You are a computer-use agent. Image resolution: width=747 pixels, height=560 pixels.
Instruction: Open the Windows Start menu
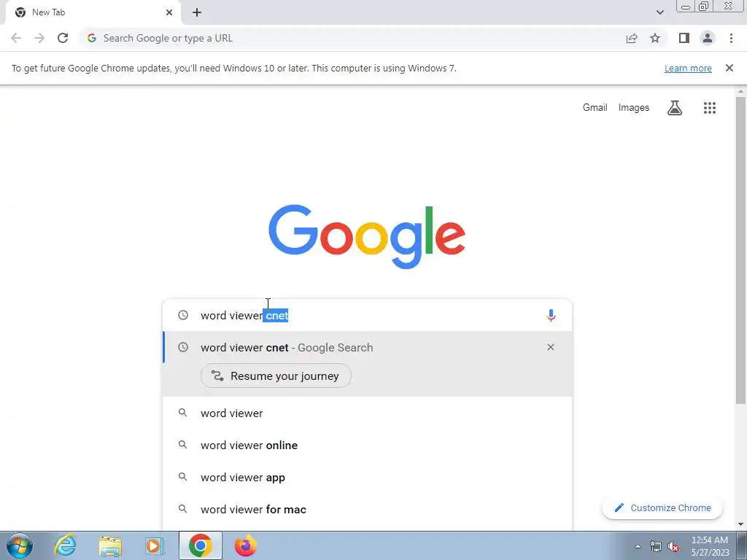(20, 546)
